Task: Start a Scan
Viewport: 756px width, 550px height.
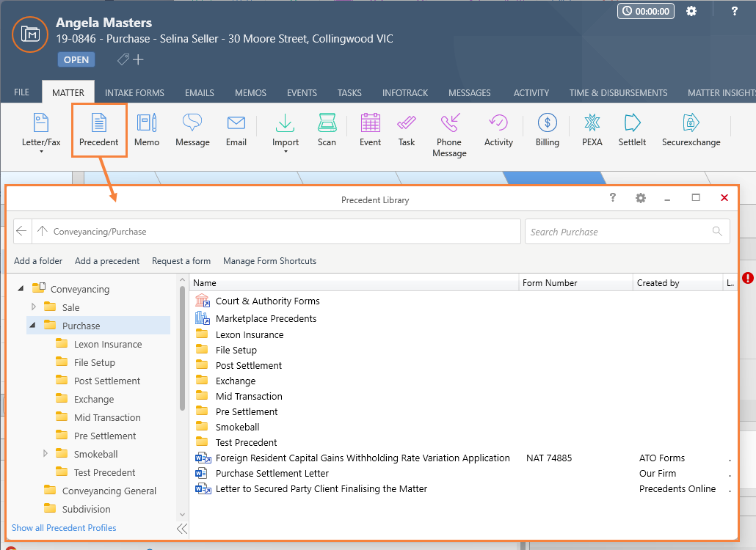Action: pos(327,130)
